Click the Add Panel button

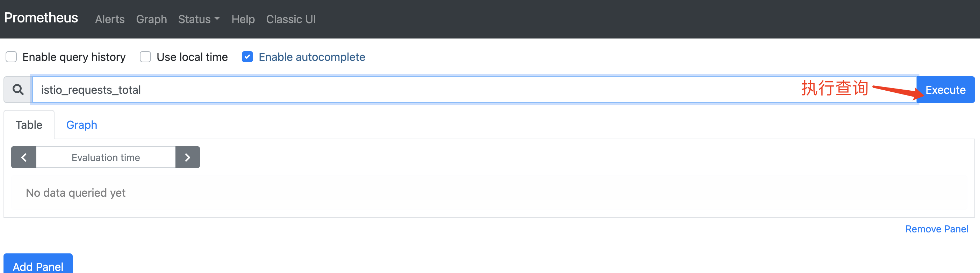tap(38, 266)
